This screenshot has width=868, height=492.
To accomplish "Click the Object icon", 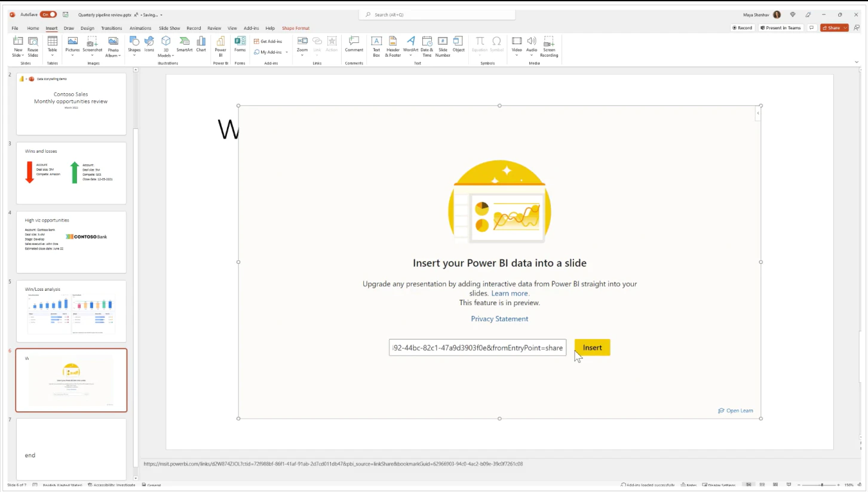I will click(458, 45).
